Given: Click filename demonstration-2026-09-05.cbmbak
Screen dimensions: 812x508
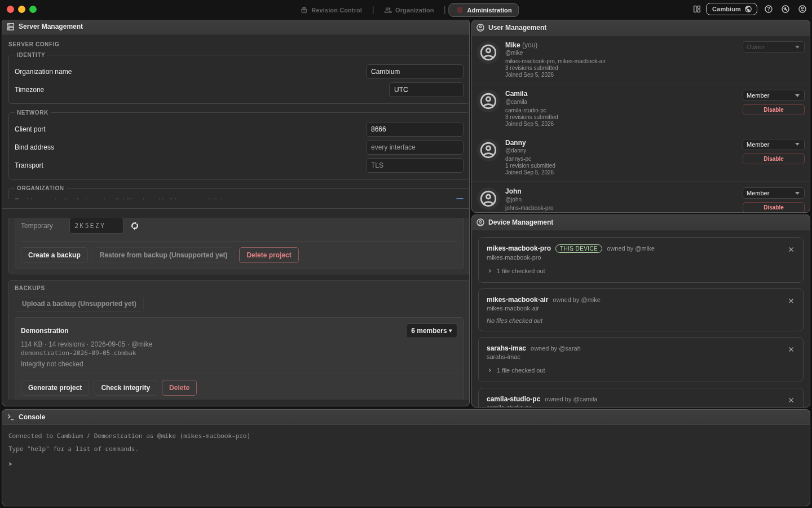Looking at the screenshot, I should point(78,353).
